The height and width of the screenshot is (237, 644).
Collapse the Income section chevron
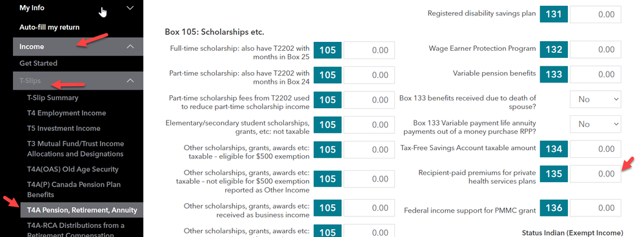tap(130, 47)
